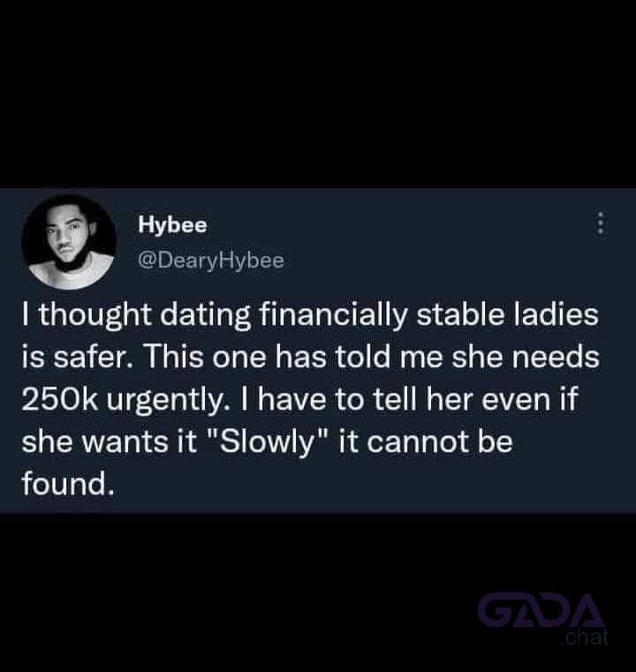Click the words "cannot be" in the tweet
Viewport: 636px width, 672px height.
tap(440, 442)
